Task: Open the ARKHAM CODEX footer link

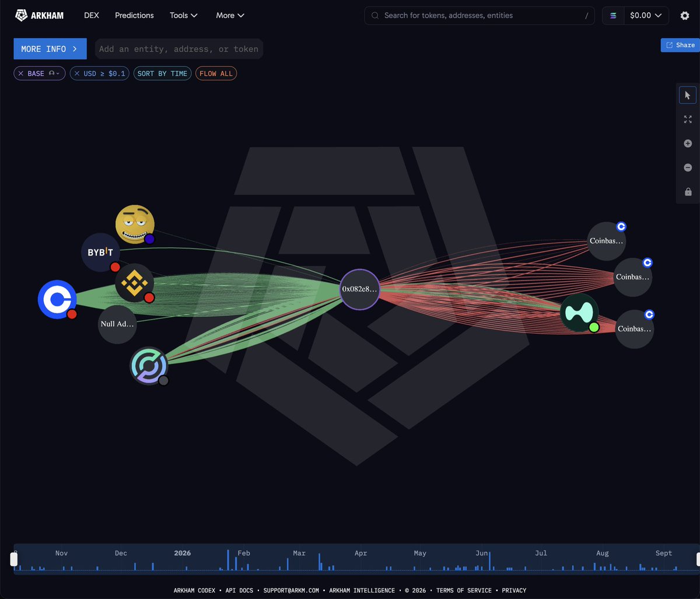Action: click(195, 590)
